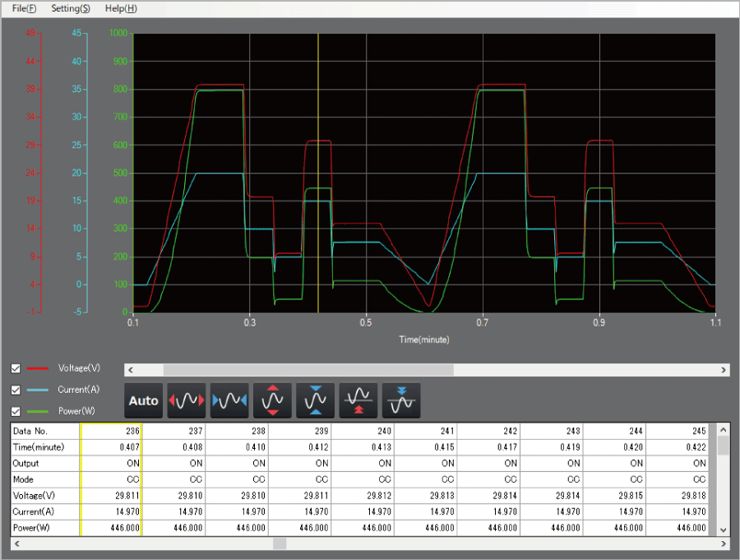Click left arrow of graph horizontal scrollbar
Image resolution: width=740 pixels, height=560 pixels.
130,370
